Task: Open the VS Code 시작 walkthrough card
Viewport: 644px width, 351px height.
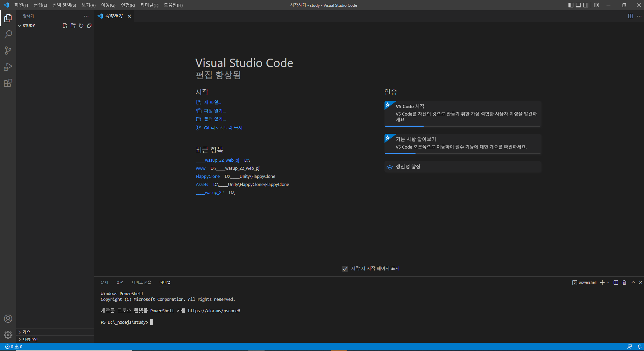Action: [x=463, y=114]
